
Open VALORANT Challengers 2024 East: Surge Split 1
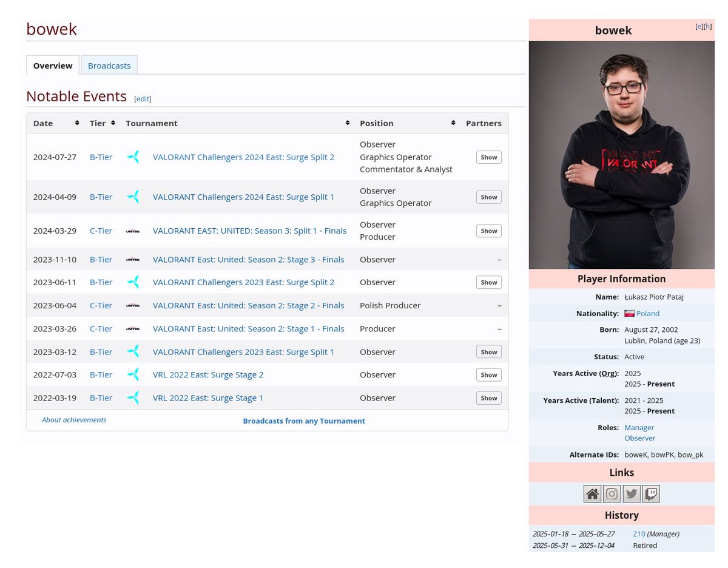click(243, 197)
